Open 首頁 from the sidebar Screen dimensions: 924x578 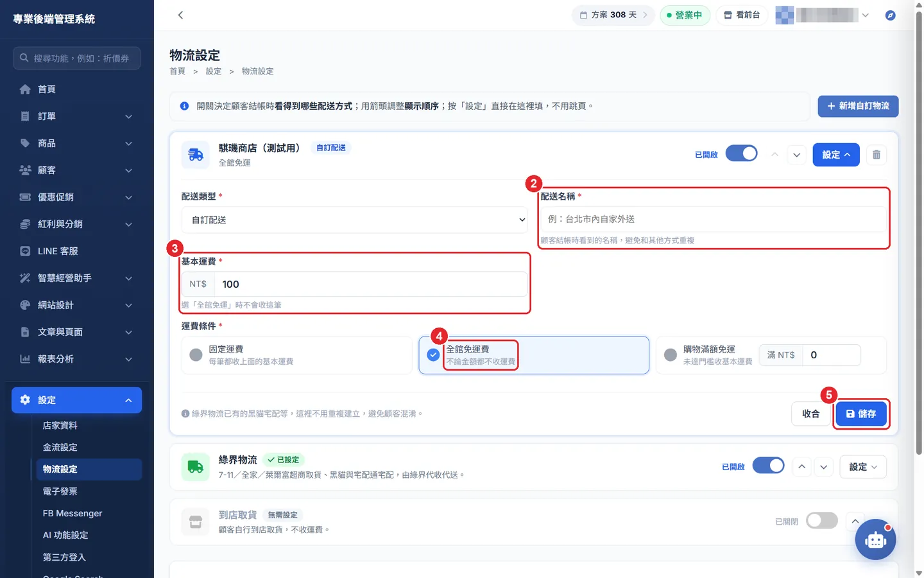(77, 89)
